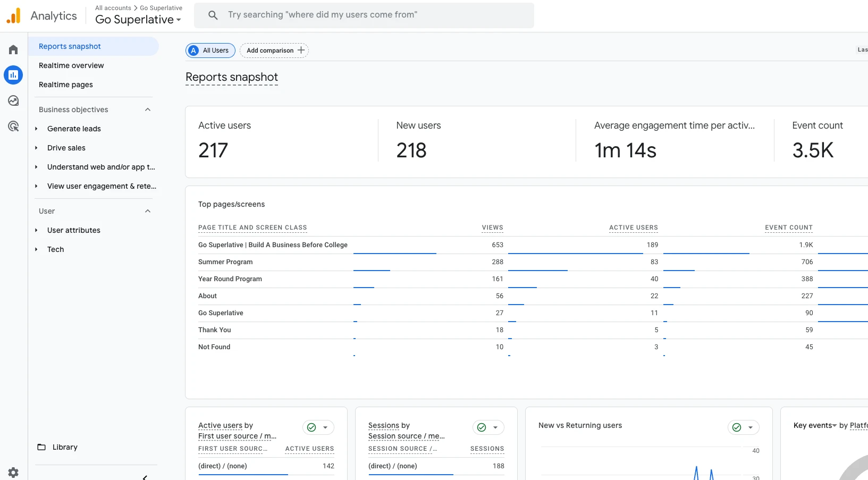
Task: Click the All accounts breadcrumb
Action: click(x=113, y=8)
